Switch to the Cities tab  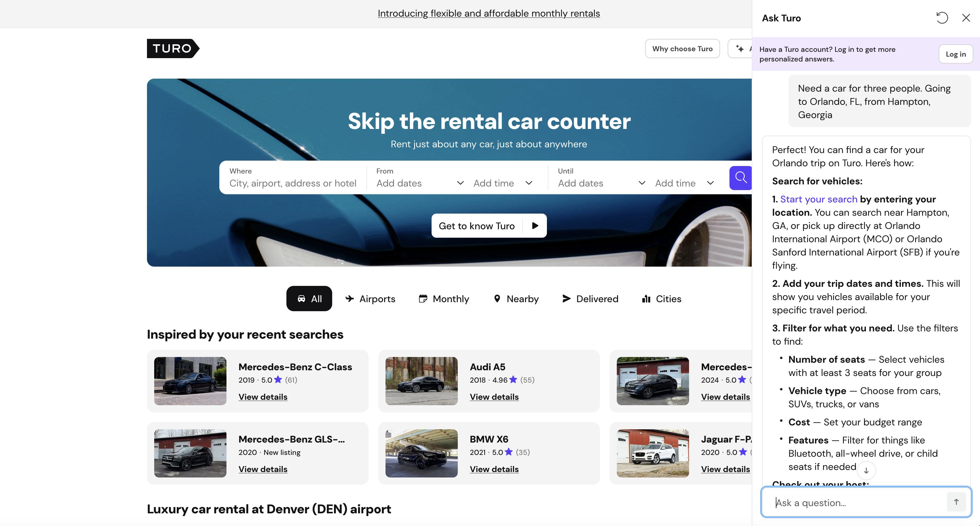click(662, 299)
